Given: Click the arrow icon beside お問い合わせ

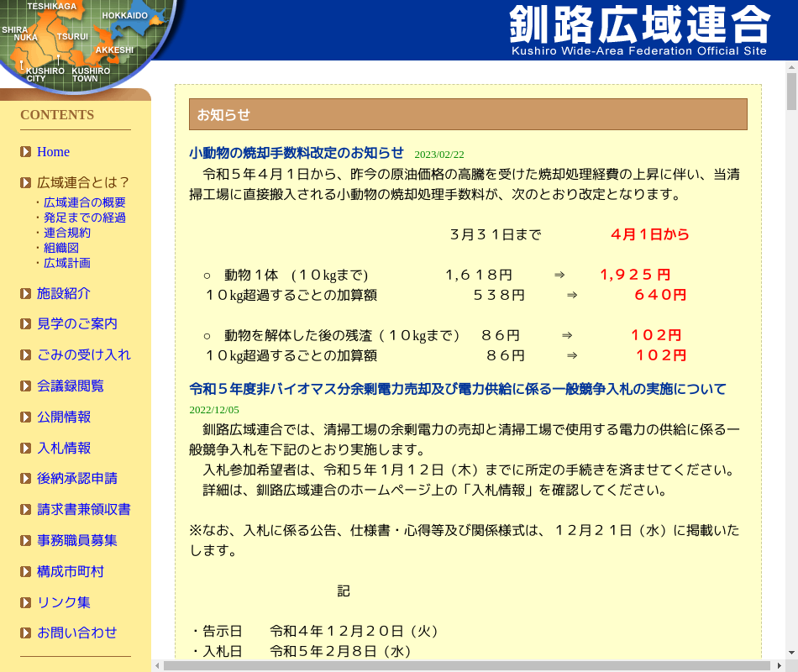Looking at the screenshot, I should coord(26,633).
